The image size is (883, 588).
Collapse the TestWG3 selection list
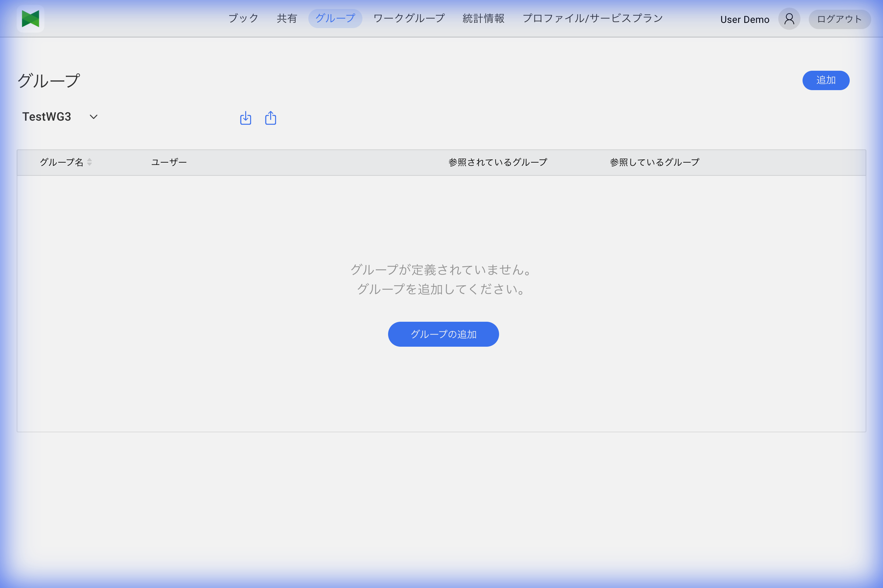pyautogui.click(x=93, y=117)
